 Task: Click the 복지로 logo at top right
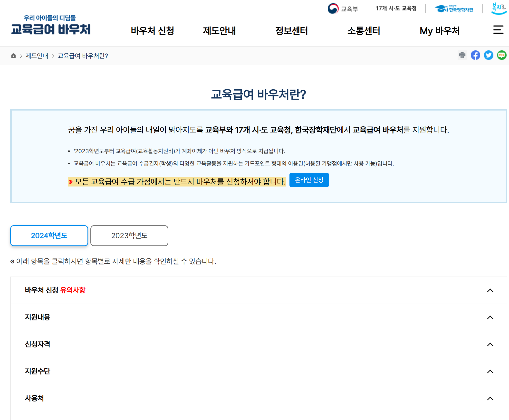(499, 9)
